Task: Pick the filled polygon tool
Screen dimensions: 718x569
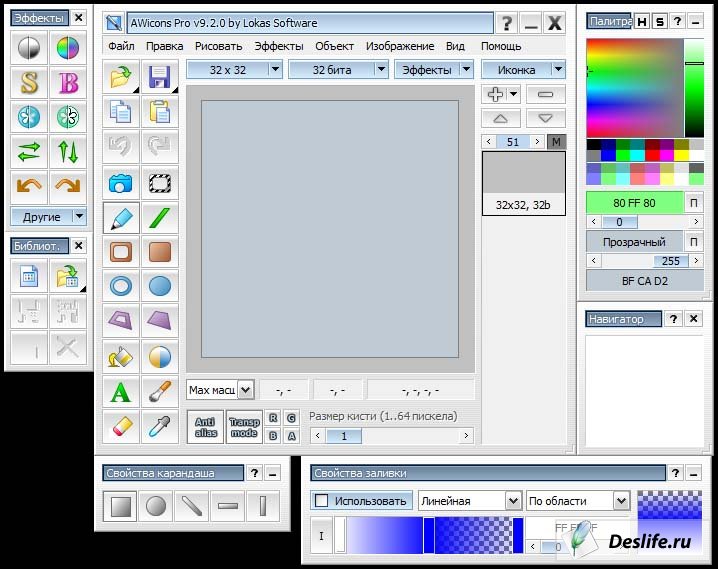Action: 160,320
